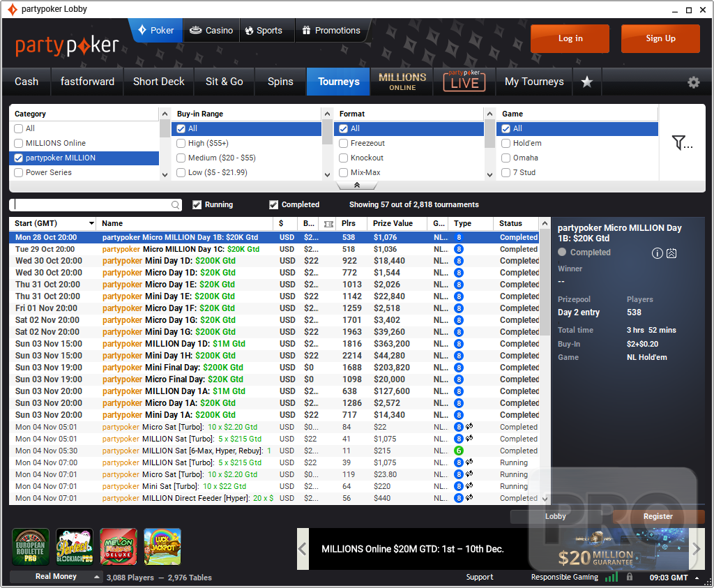Uncheck partypoker MILLION category
The image size is (714, 588).
19,158
